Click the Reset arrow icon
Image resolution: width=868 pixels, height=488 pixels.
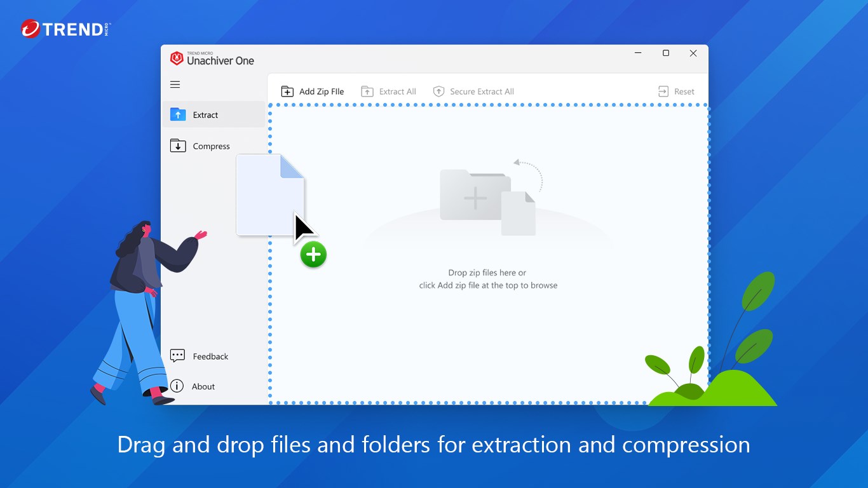click(x=663, y=91)
